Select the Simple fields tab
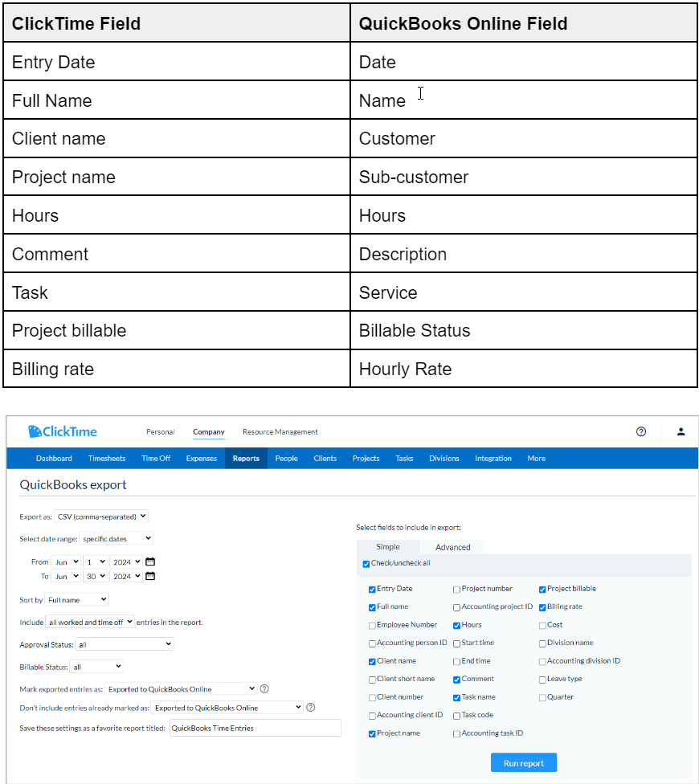Image resolution: width=699 pixels, height=784 pixels. tap(388, 546)
